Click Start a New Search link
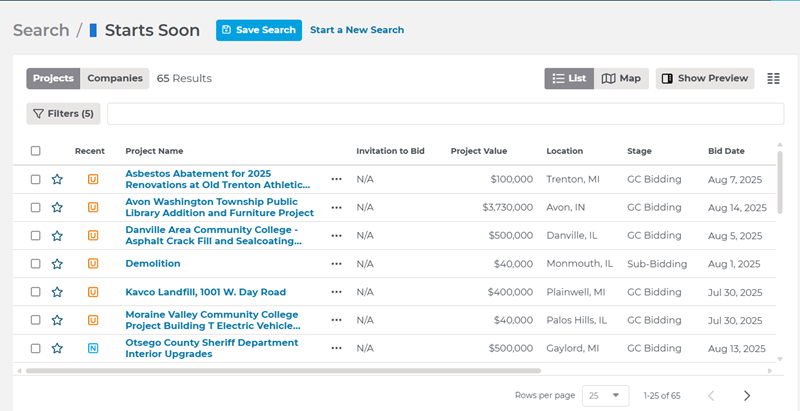The width and height of the screenshot is (800, 411). pyautogui.click(x=357, y=30)
